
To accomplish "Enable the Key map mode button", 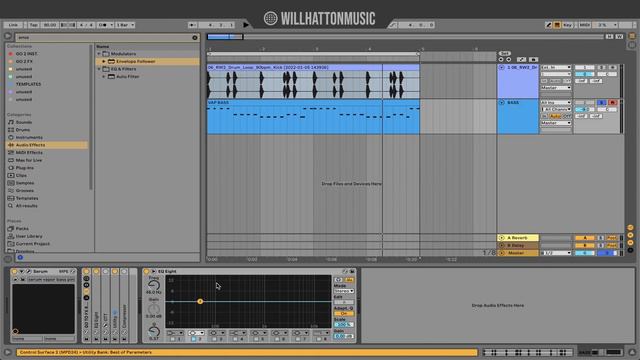I will (x=567, y=25).
